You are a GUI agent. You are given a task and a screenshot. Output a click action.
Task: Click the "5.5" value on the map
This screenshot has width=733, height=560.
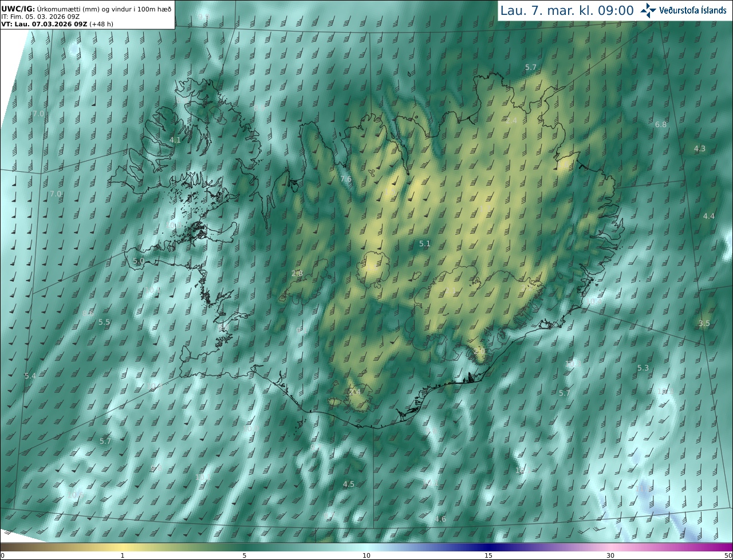pyautogui.click(x=104, y=323)
